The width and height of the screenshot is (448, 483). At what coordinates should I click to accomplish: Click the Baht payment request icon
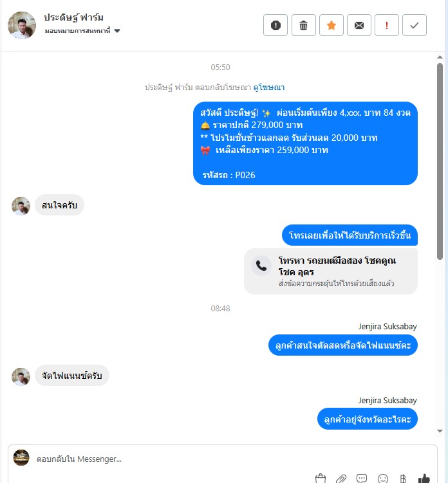click(403, 478)
